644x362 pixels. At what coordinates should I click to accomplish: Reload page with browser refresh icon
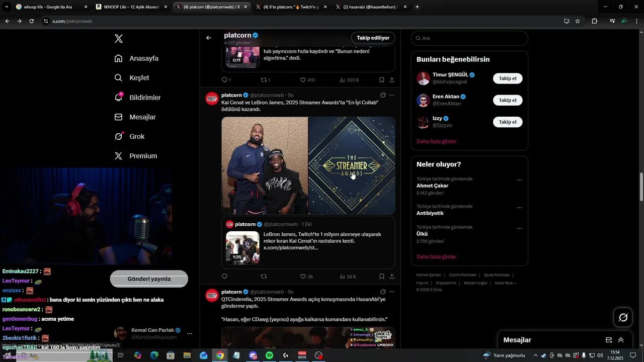(x=31, y=21)
